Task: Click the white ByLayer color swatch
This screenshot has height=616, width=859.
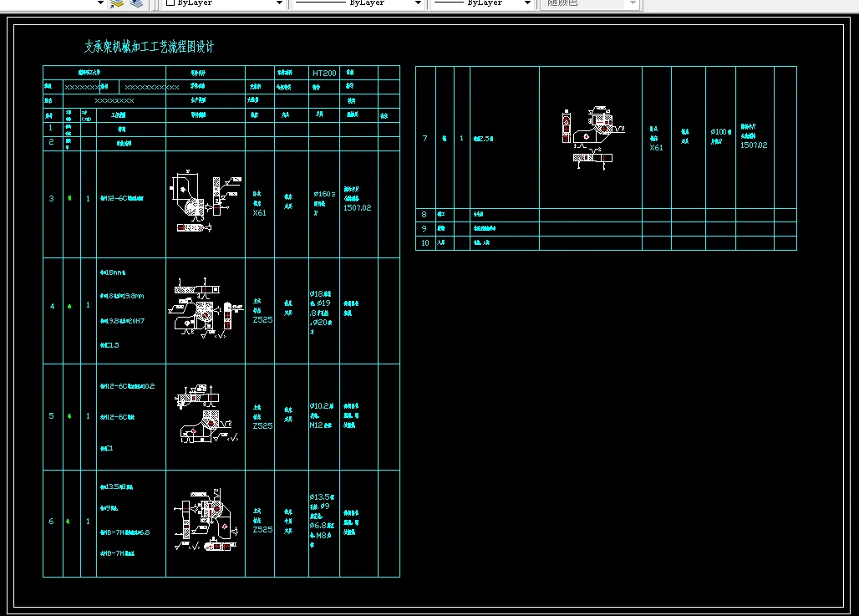Action: tap(170, 3)
